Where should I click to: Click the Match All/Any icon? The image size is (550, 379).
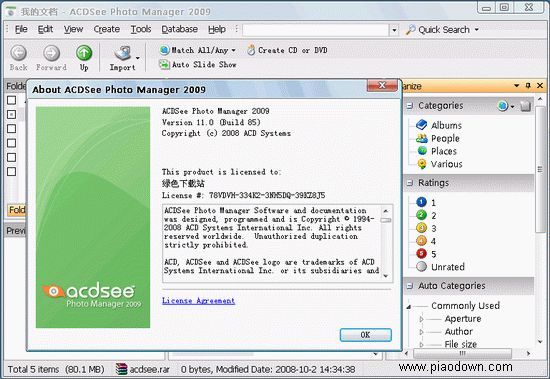coord(164,50)
